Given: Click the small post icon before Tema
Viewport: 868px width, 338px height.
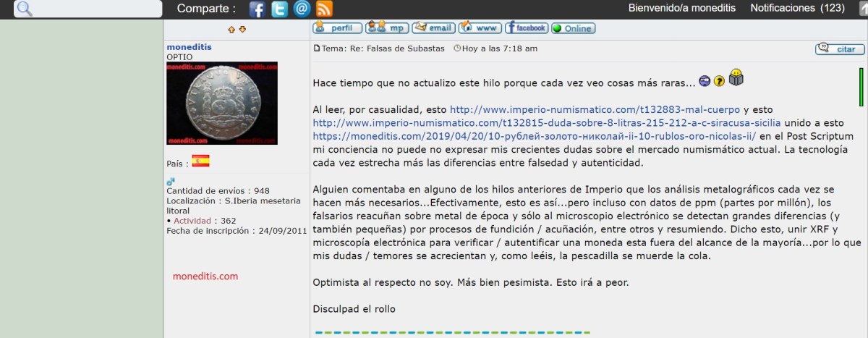Looking at the screenshot, I should [x=316, y=48].
